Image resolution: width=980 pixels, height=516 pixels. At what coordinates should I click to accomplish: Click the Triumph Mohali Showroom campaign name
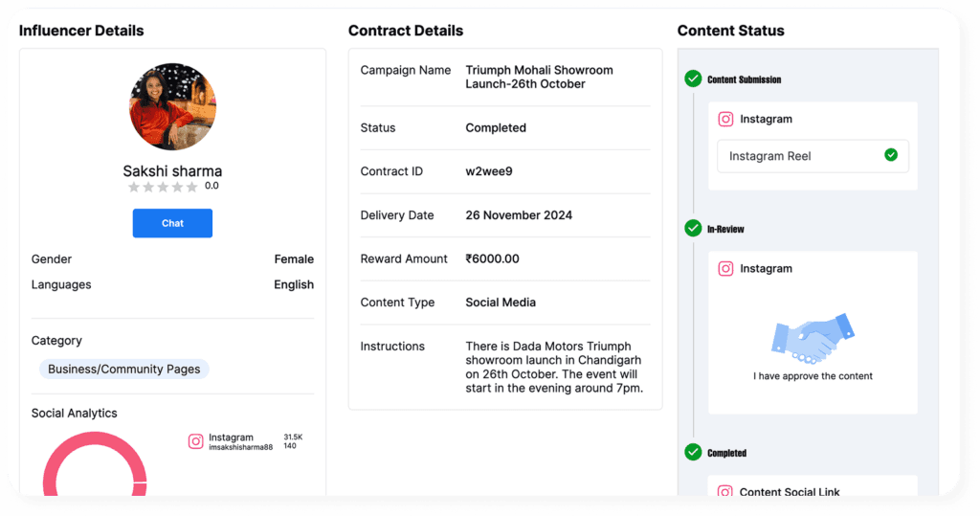tap(539, 77)
